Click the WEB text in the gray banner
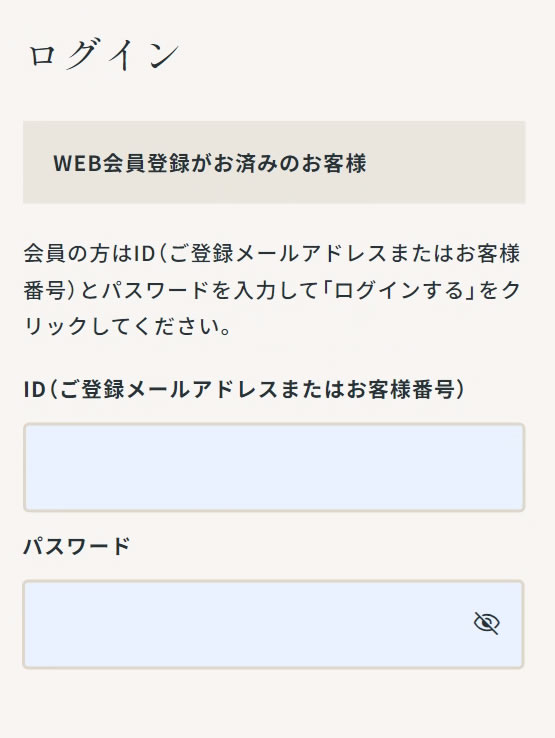Screen dimensions: 555x738 click(78, 163)
